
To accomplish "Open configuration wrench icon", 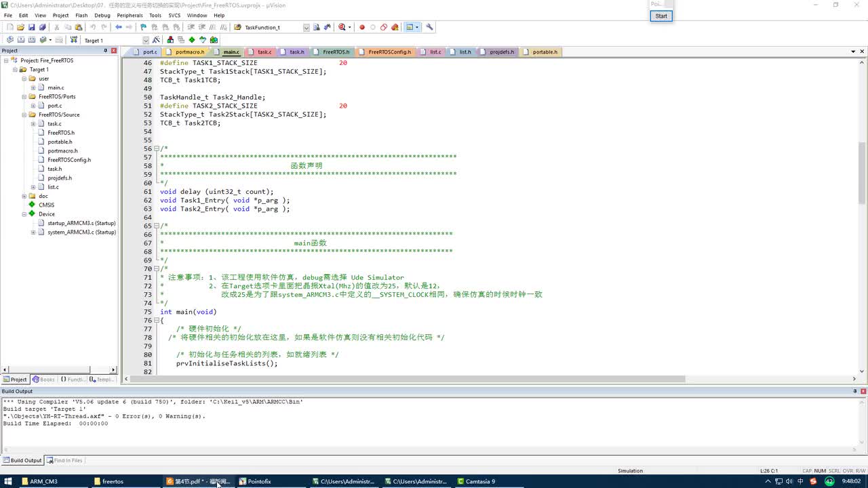I will [429, 27].
